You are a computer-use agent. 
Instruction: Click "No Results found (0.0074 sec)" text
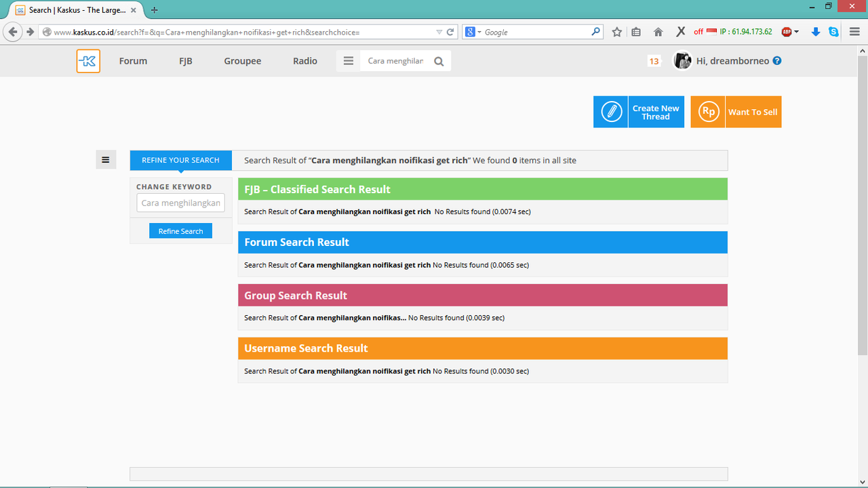click(483, 211)
